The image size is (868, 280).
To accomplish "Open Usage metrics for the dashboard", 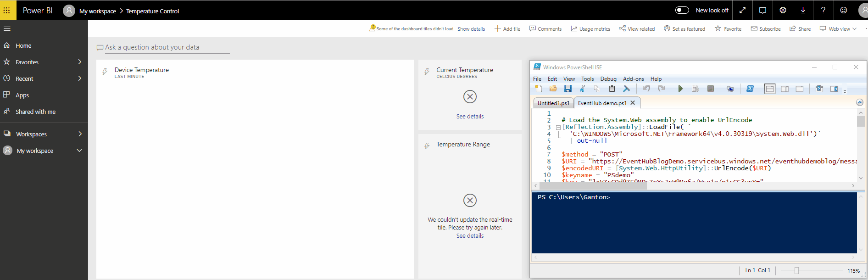I will click(590, 29).
